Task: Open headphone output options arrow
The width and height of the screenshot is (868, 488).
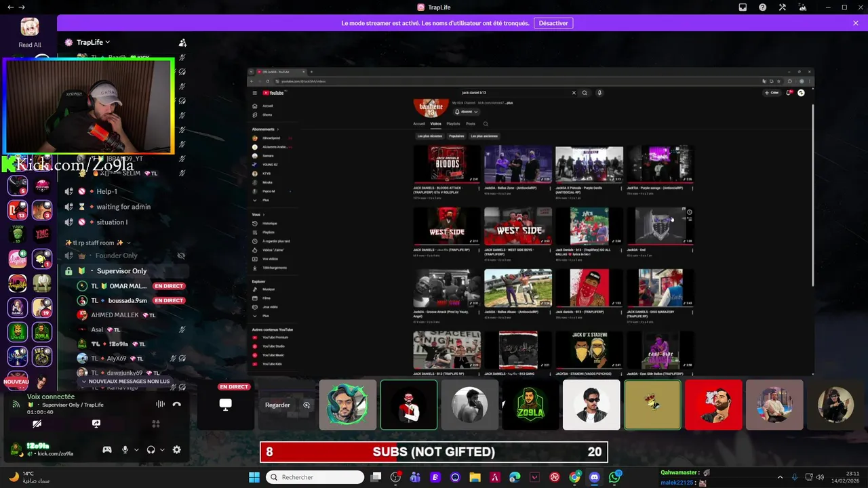Action: [x=162, y=449]
